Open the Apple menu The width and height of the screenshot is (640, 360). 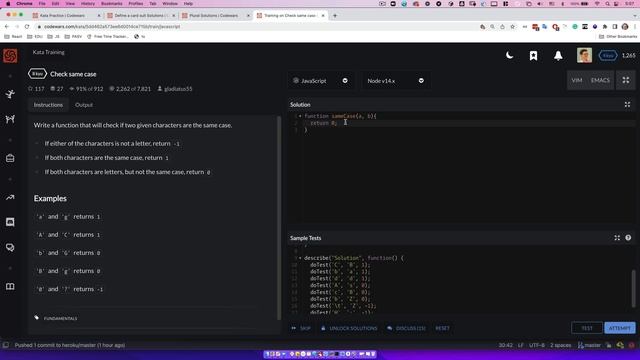(x=8, y=3)
